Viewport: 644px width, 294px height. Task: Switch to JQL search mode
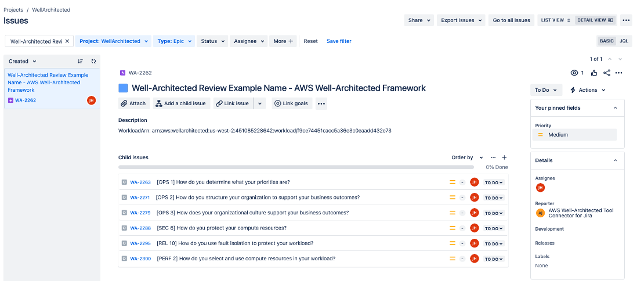click(624, 41)
